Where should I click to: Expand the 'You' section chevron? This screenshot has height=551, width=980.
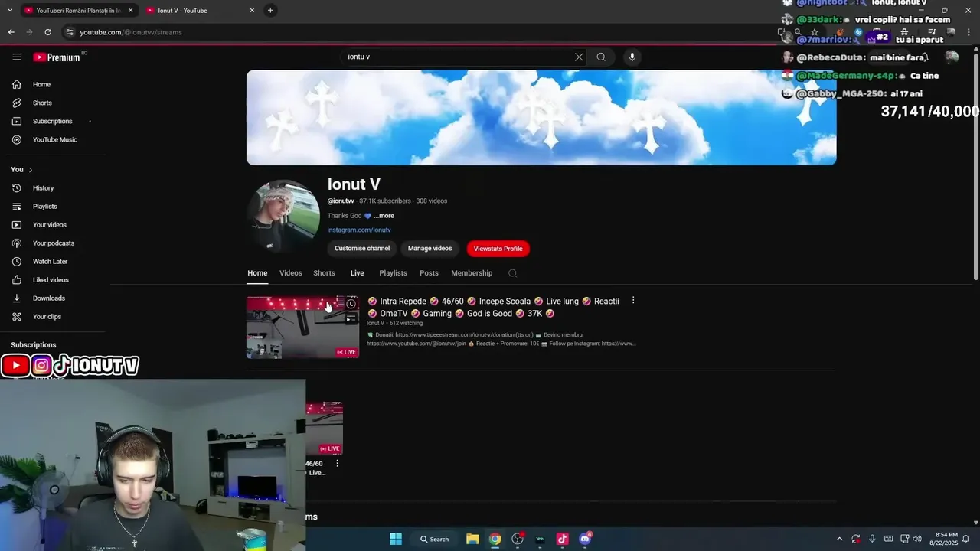tap(31, 170)
